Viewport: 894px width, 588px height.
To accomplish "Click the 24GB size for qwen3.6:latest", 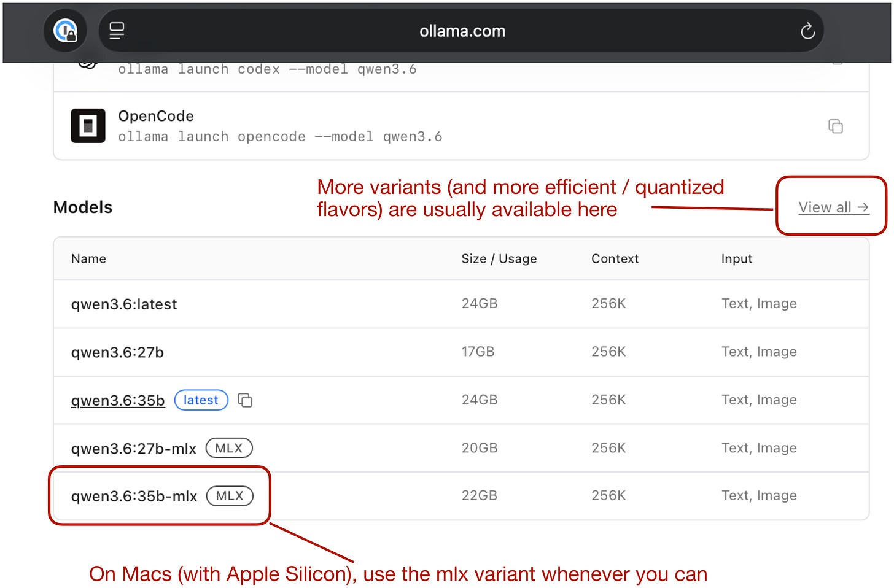I will (x=480, y=304).
